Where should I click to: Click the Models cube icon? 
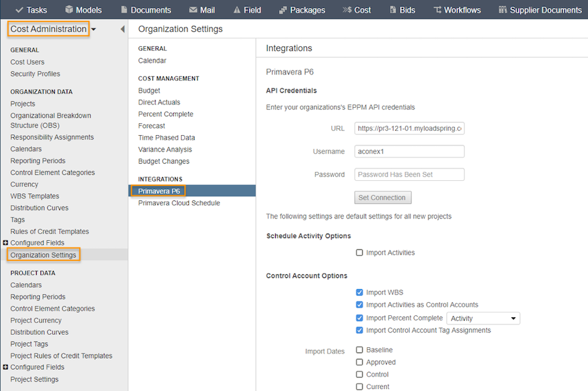point(69,10)
